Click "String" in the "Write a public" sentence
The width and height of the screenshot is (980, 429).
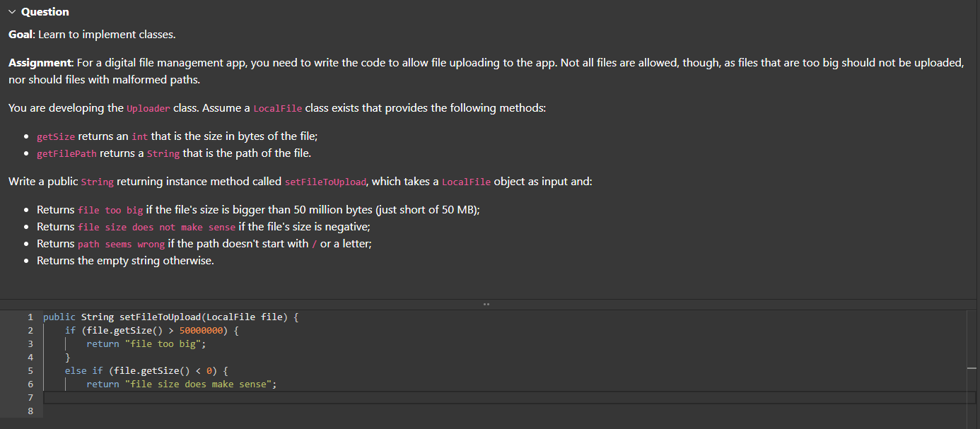(x=98, y=182)
